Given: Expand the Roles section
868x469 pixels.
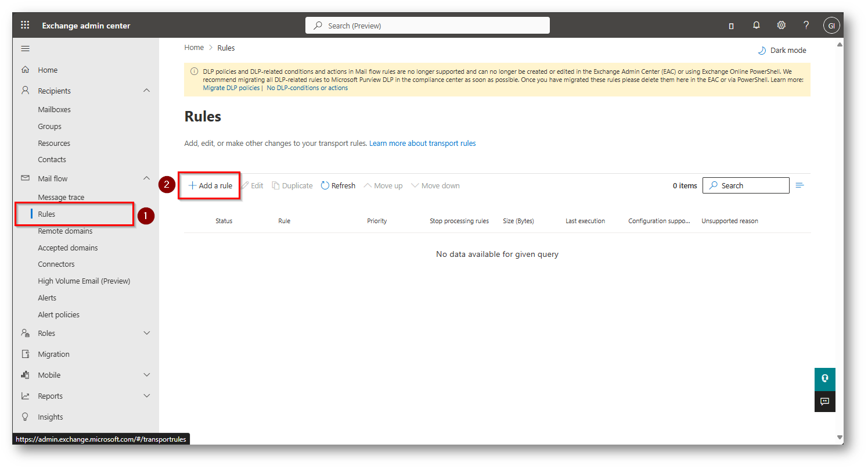Looking at the screenshot, I should pos(146,333).
